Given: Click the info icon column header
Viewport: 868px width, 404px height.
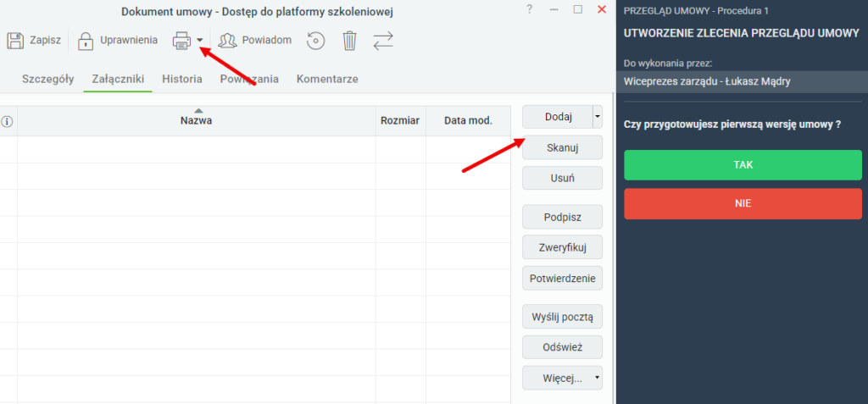Looking at the screenshot, I should [x=7, y=121].
